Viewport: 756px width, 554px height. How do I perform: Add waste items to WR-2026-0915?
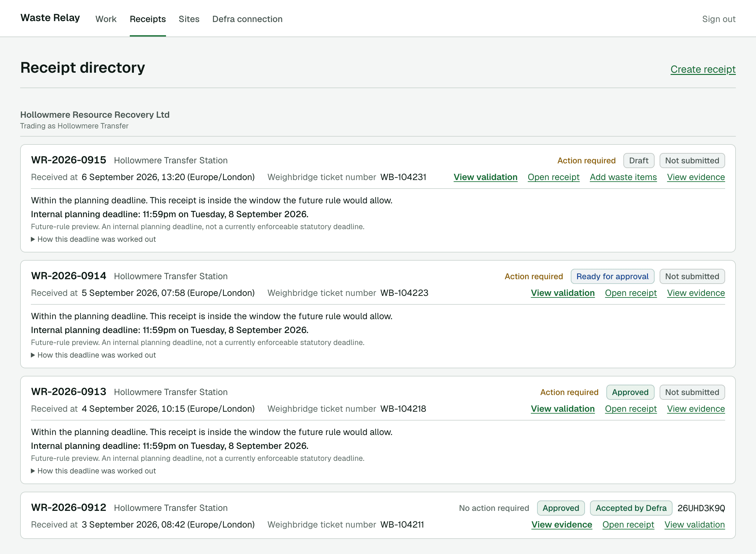623,177
